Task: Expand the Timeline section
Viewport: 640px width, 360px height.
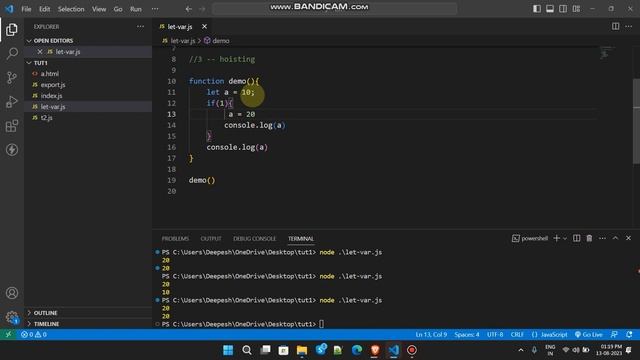Action: (x=88, y=324)
